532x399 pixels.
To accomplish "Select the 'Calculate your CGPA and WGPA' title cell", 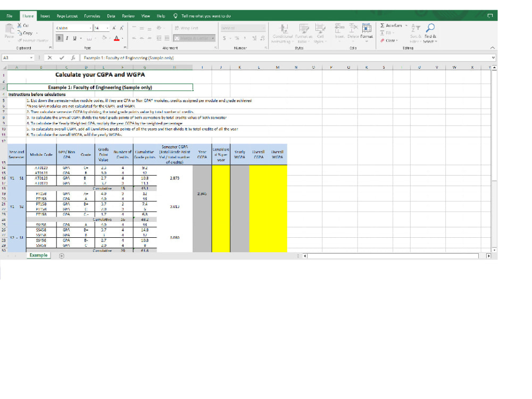I will coord(100,75).
